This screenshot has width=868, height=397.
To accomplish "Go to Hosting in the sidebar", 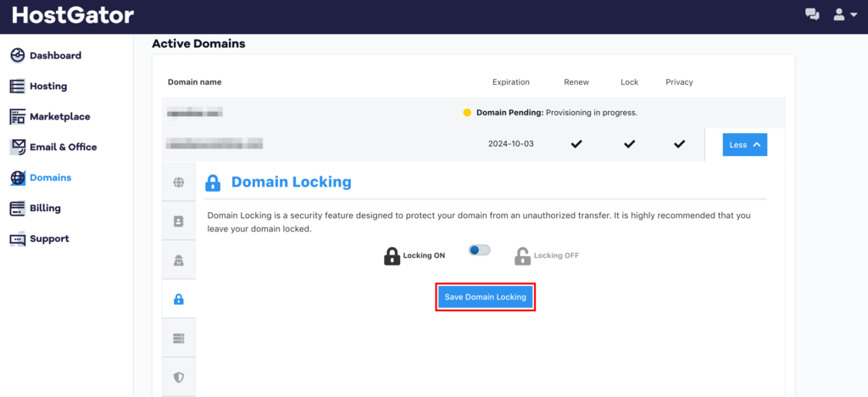I will (x=47, y=86).
